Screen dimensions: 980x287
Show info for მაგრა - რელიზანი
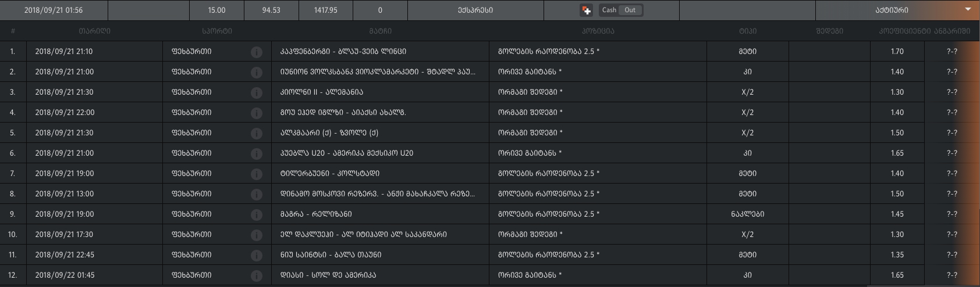(x=256, y=214)
